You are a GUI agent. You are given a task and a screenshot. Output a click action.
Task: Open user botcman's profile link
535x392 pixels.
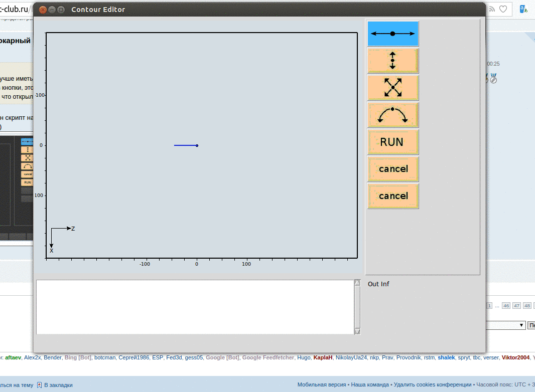[105, 357]
